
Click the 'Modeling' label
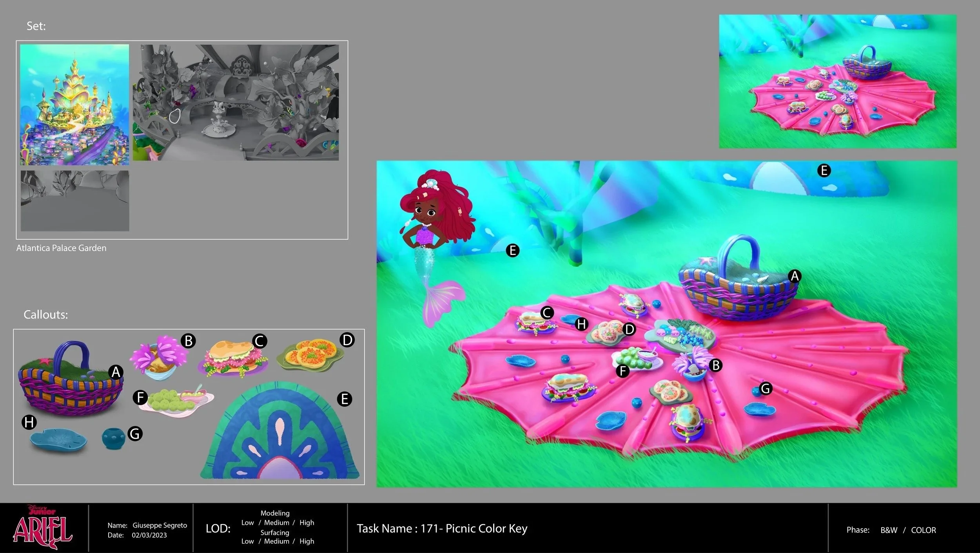(275, 513)
